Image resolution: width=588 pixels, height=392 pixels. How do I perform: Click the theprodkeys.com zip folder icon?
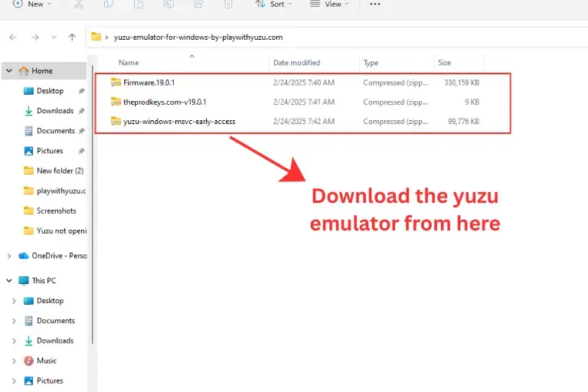pyautogui.click(x=116, y=102)
